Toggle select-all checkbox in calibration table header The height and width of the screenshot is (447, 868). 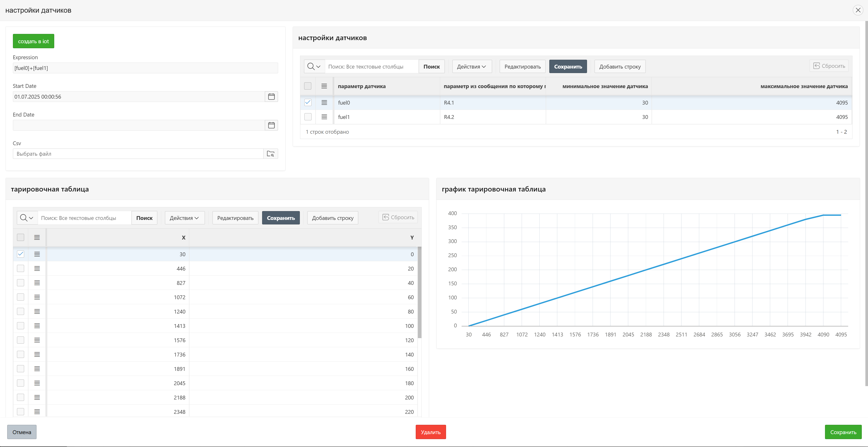21,238
